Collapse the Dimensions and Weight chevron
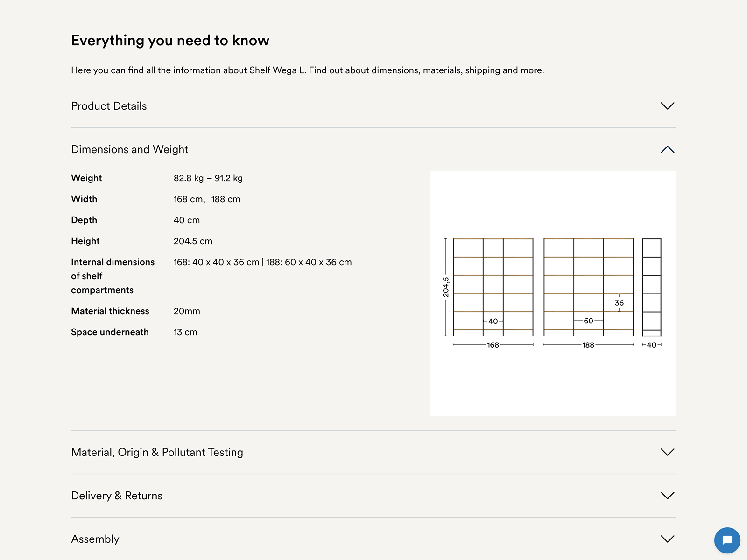 (x=667, y=149)
